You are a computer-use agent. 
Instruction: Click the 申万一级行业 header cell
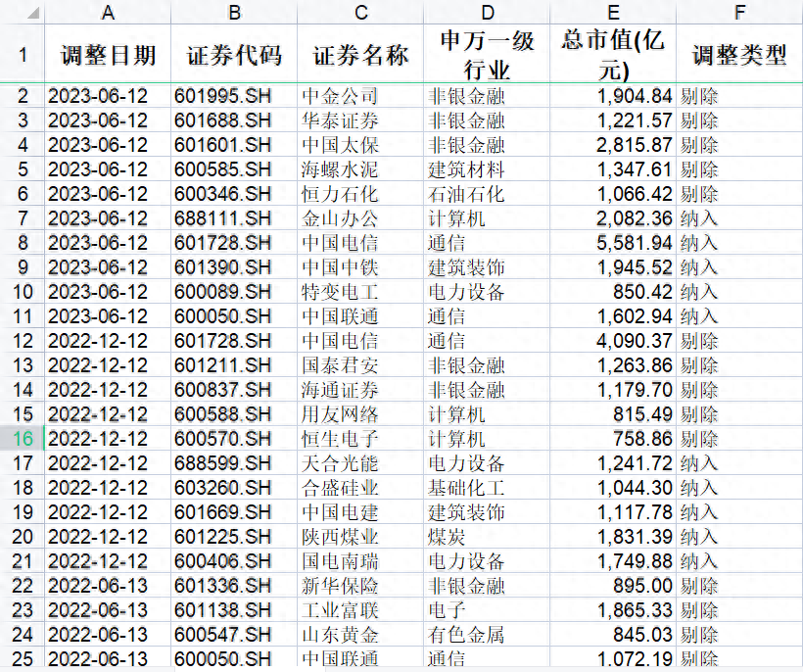pos(487,54)
